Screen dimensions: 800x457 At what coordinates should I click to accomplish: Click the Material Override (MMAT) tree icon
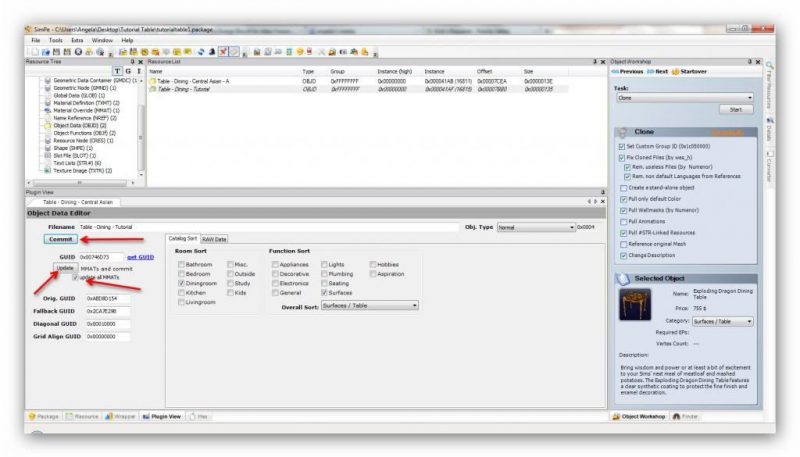pyautogui.click(x=47, y=110)
